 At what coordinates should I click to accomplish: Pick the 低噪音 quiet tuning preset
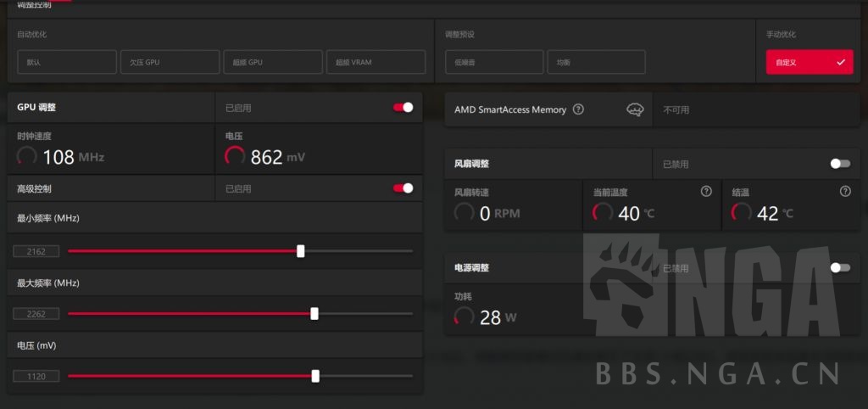pyautogui.click(x=493, y=62)
